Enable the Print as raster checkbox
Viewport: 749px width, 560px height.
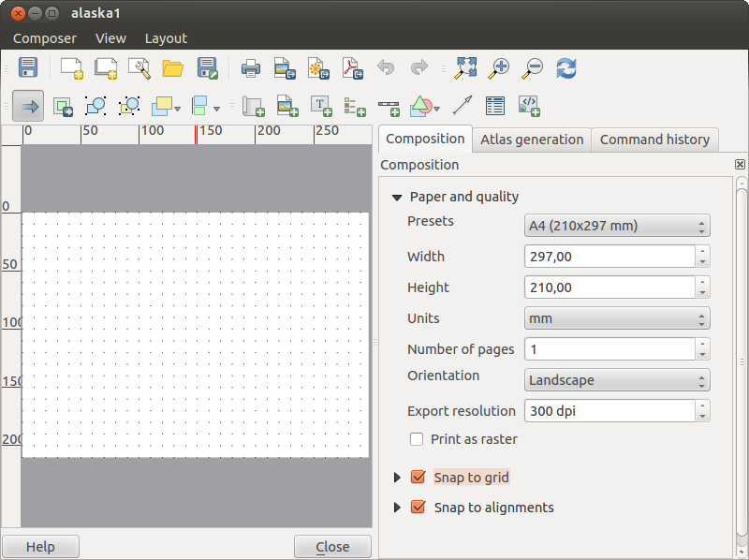coord(417,439)
